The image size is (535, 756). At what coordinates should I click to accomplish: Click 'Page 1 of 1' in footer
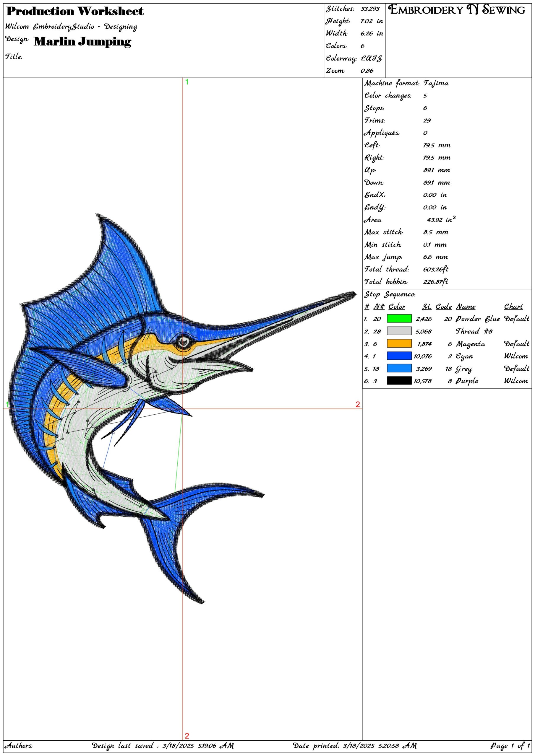point(510,745)
